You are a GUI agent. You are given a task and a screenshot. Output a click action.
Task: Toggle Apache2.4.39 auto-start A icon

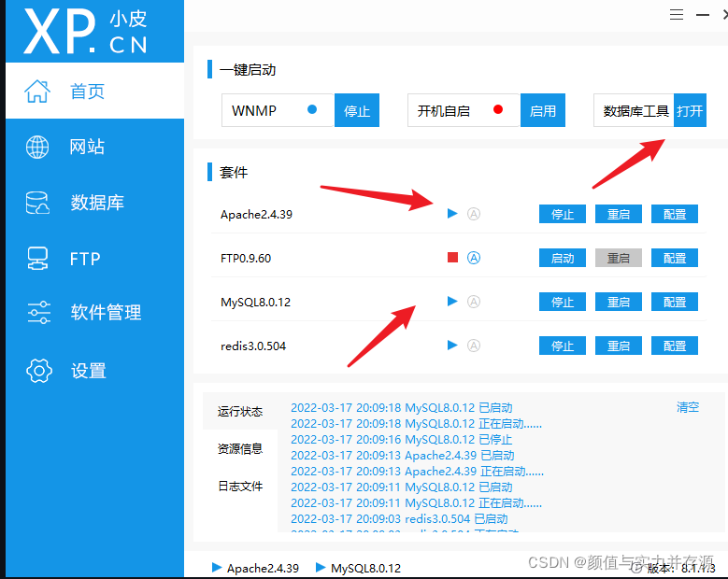coord(474,214)
